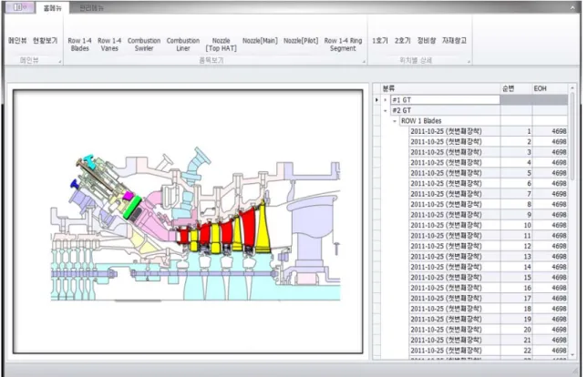Select the 2011-10-25 row with 순번 22

point(489,351)
